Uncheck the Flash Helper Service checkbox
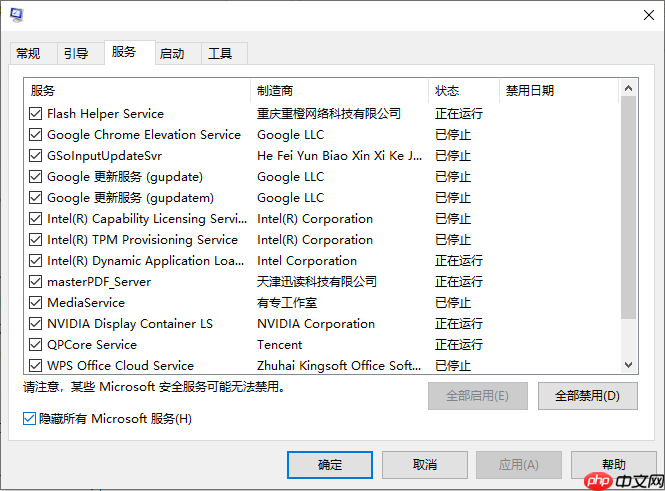The height and width of the screenshot is (491, 665). [36, 114]
